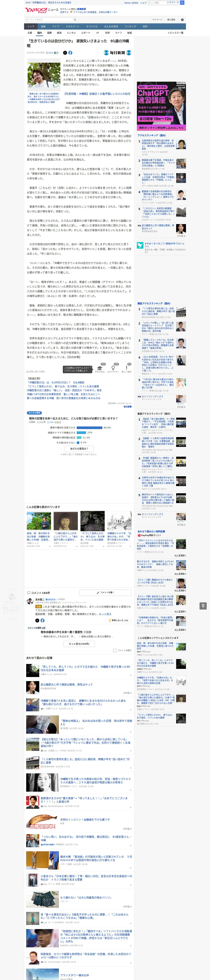The height and width of the screenshot is (980, 210).
Task: Switch to the エキスパート tab
Action: click(x=72, y=27)
